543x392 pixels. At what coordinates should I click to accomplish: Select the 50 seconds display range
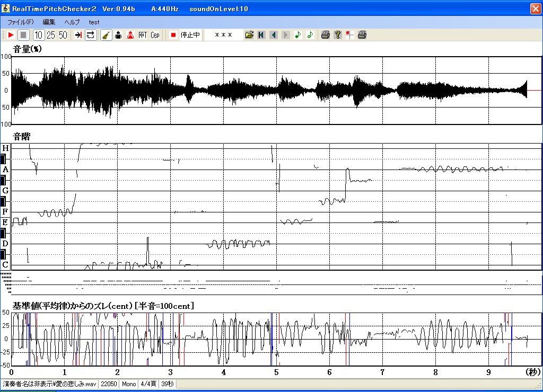coord(63,35)
